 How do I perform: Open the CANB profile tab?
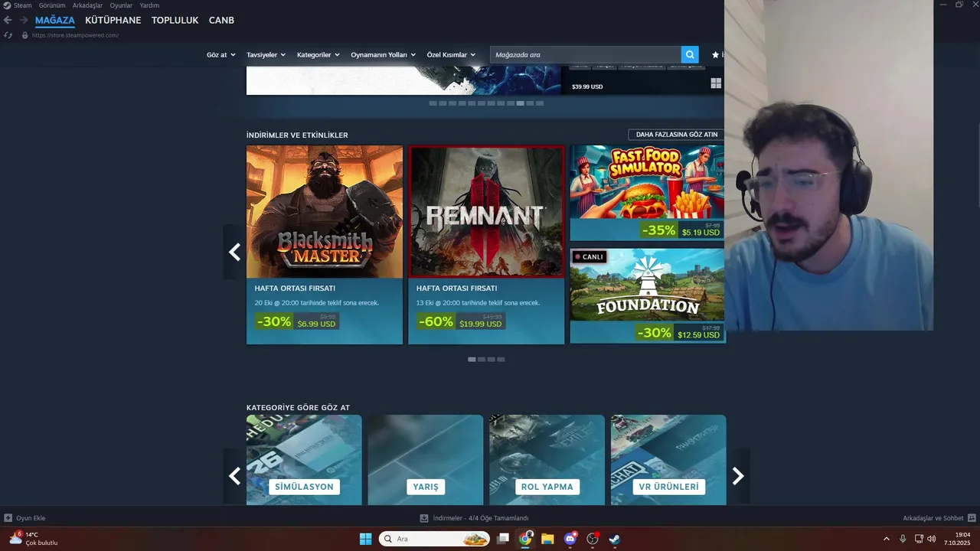coord(221,20)
